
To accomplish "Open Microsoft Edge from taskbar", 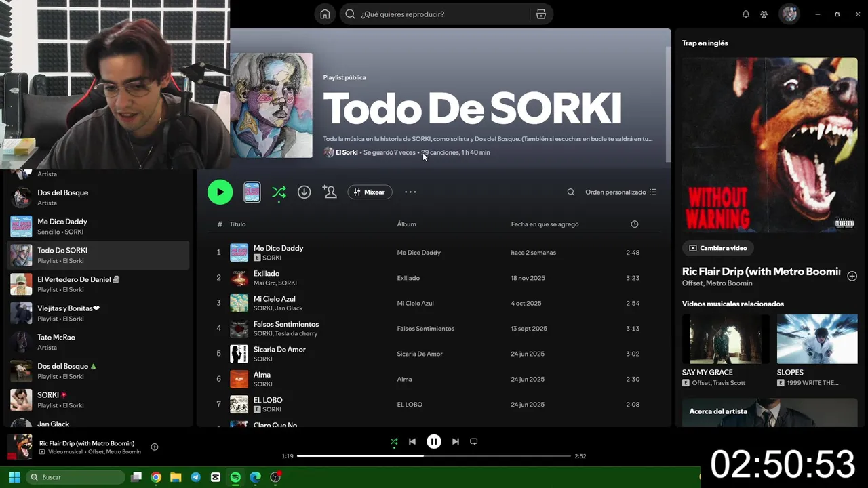I will point(255,477).
